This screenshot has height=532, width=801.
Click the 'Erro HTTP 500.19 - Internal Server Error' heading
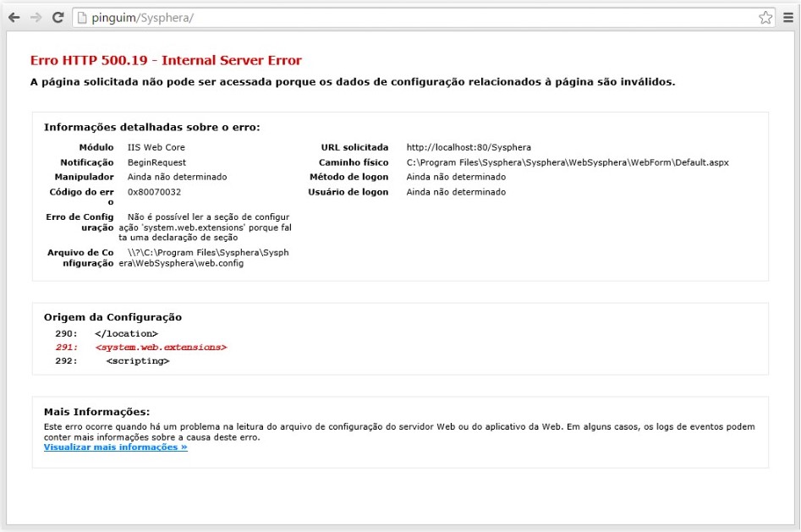pyautogui.click(x=166, y=60)
